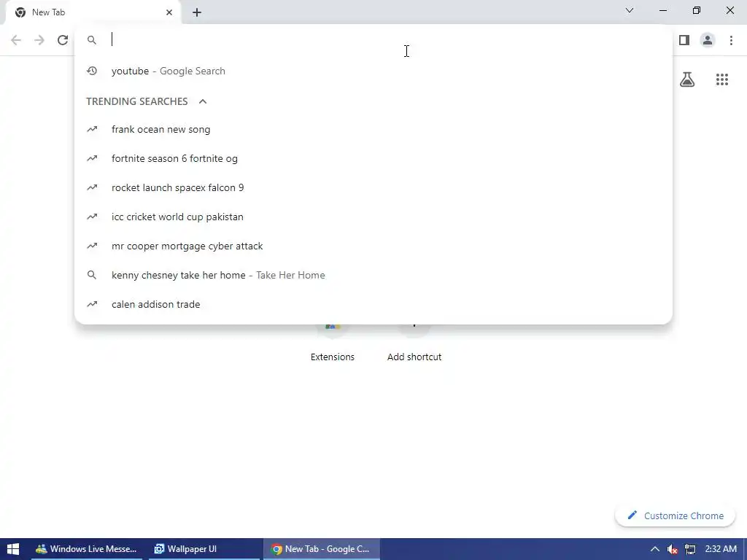
Task: Show hidden system tray icons
Action: click(x=655, y=549)
